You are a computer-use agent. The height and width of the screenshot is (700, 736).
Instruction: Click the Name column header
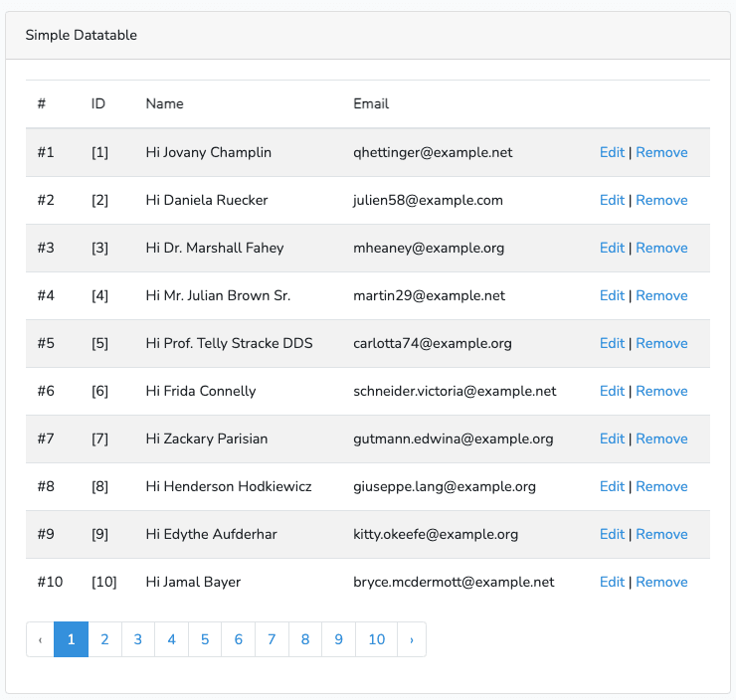(x=164, y=103)
